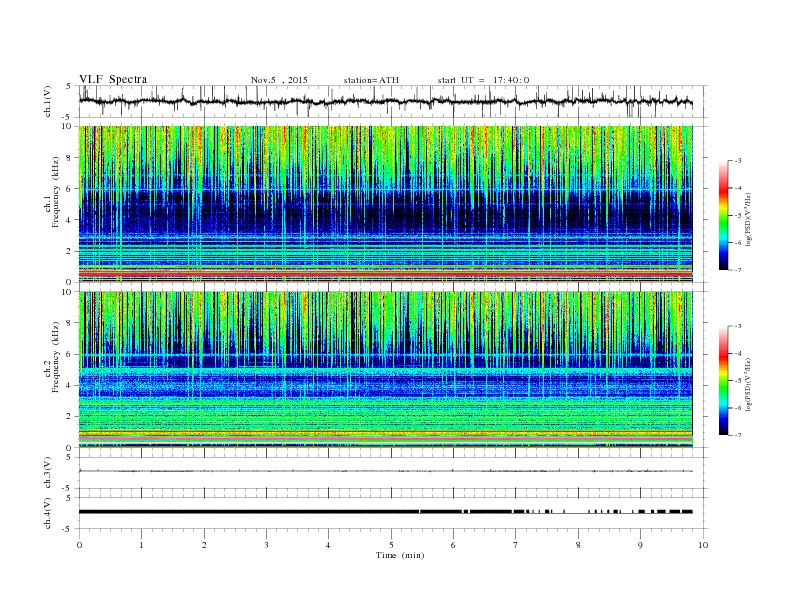The width and height of the screenshot is (792, 612).
Task: Click the ch.2 spectrogram color scale bar
Action: pyautogui.click(x=723, y=381)
